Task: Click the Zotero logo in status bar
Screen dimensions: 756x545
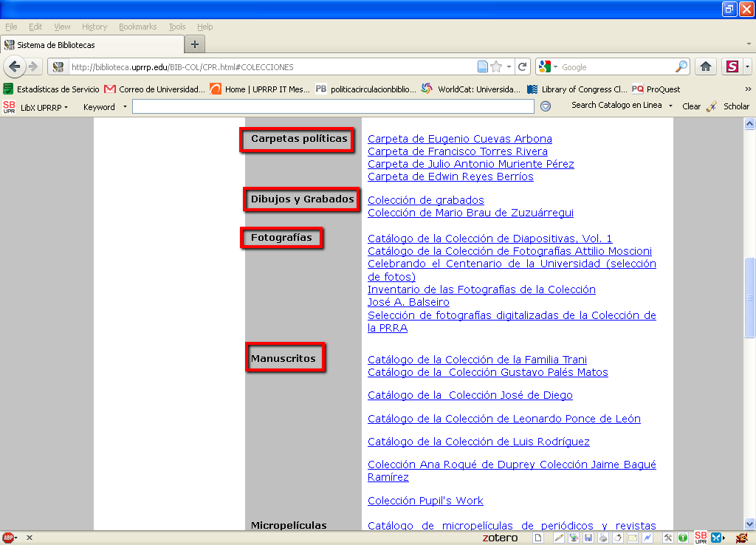Action: coord(500,538)
